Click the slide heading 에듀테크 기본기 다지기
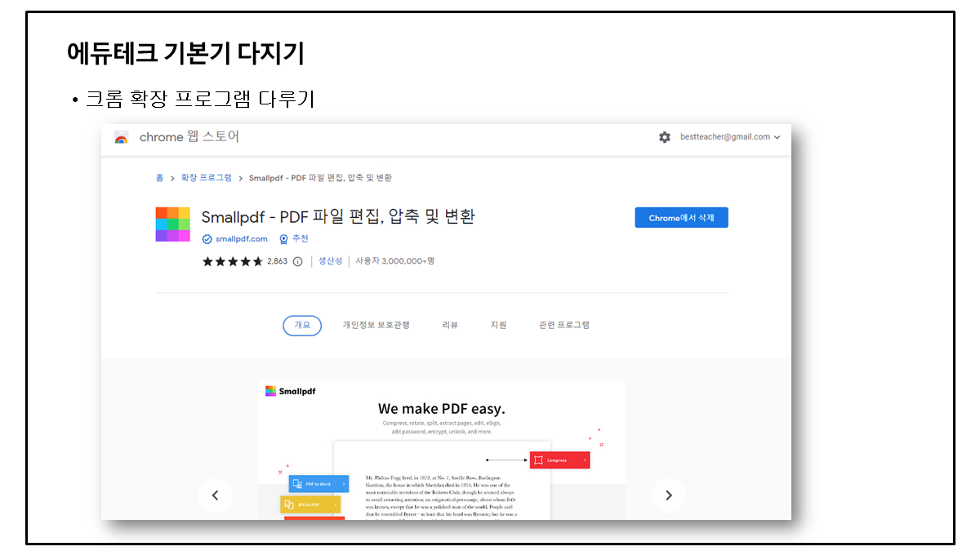 pos(185,53)
